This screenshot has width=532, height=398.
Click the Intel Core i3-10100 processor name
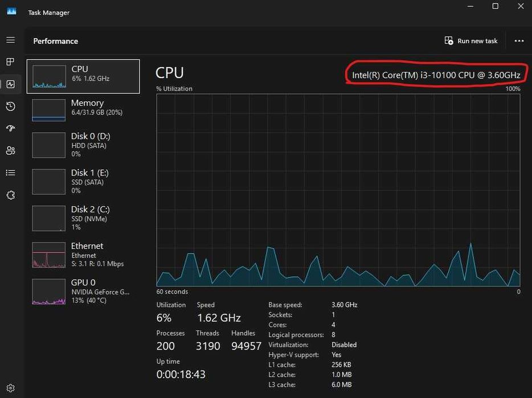(436, 75)
